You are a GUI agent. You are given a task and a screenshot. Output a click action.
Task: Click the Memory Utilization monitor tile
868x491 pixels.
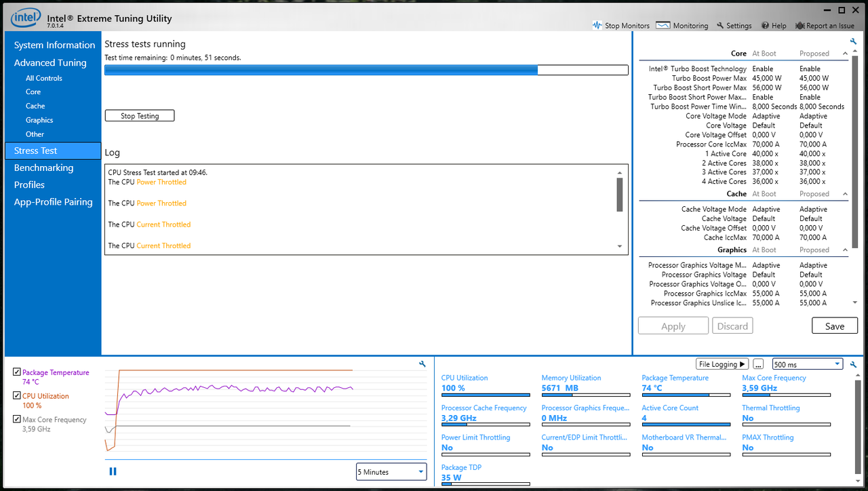tap(586, 386)
